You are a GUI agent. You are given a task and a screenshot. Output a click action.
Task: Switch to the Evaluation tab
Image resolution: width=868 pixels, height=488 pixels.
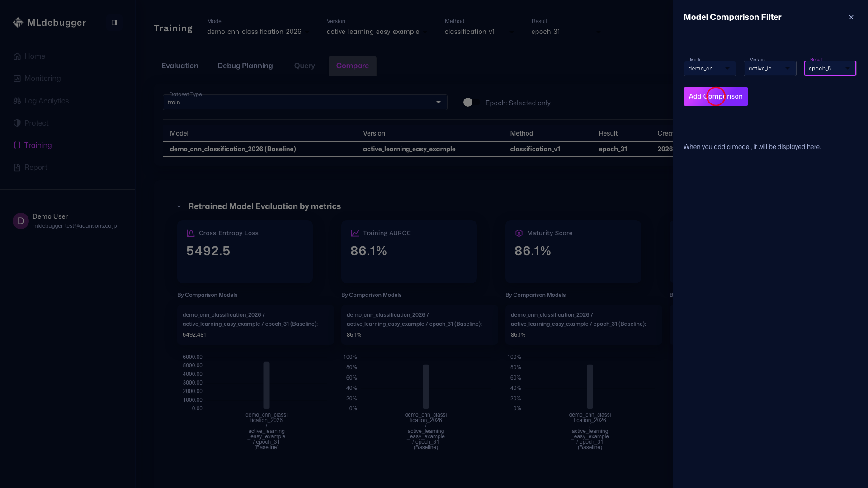(179, 66)
